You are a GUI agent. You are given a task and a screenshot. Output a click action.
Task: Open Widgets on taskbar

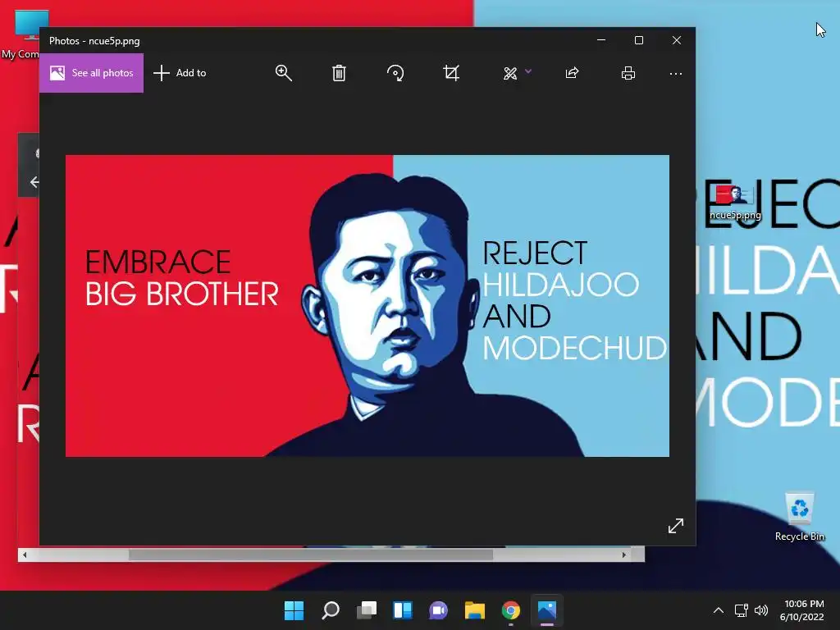[402, 610]
